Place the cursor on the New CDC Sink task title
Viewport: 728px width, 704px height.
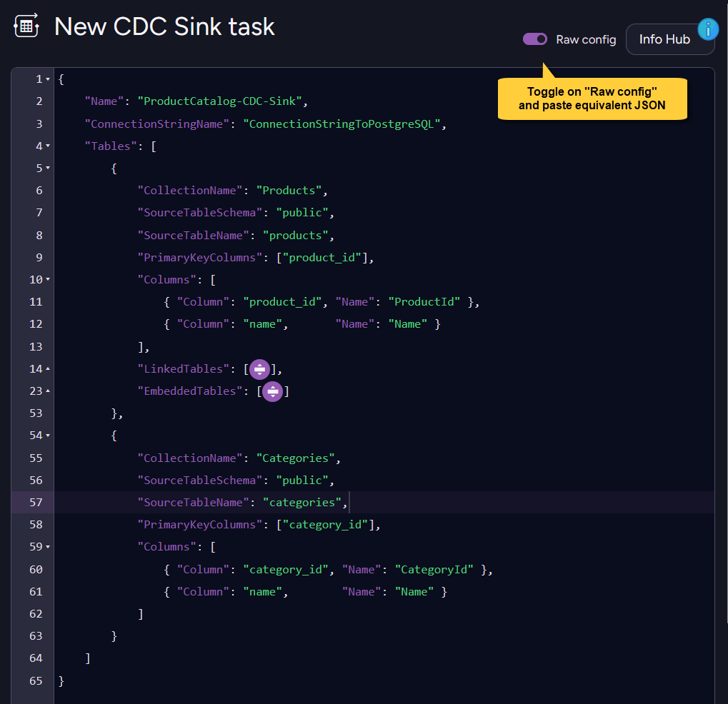(164, 26)
